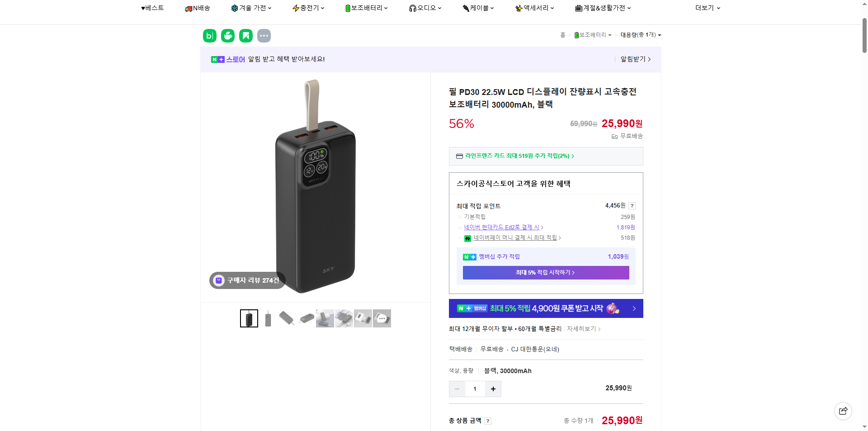Image resolution: width=868 pixels, height=431 pixels.
Task: Click the 알림받기 notification link
Action: (x=634, y=59)
